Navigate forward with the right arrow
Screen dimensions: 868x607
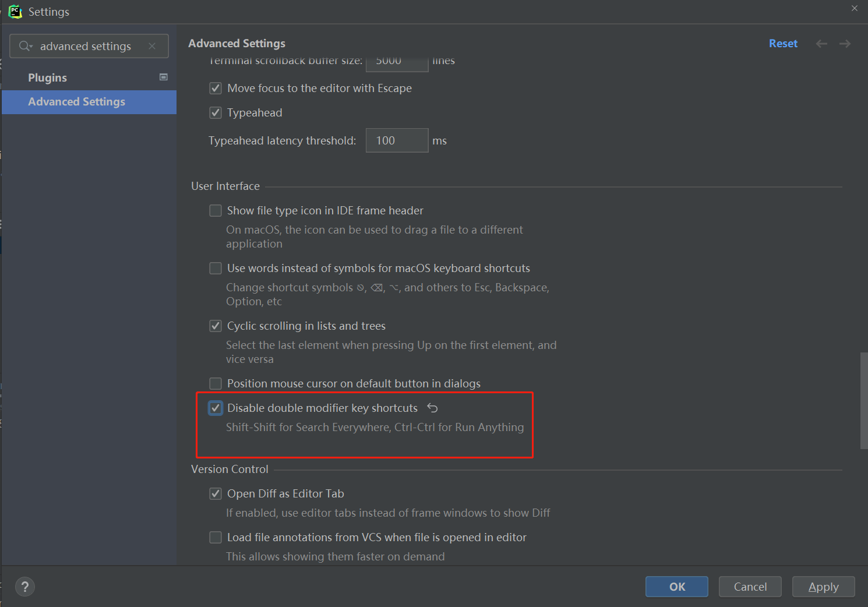845,44
